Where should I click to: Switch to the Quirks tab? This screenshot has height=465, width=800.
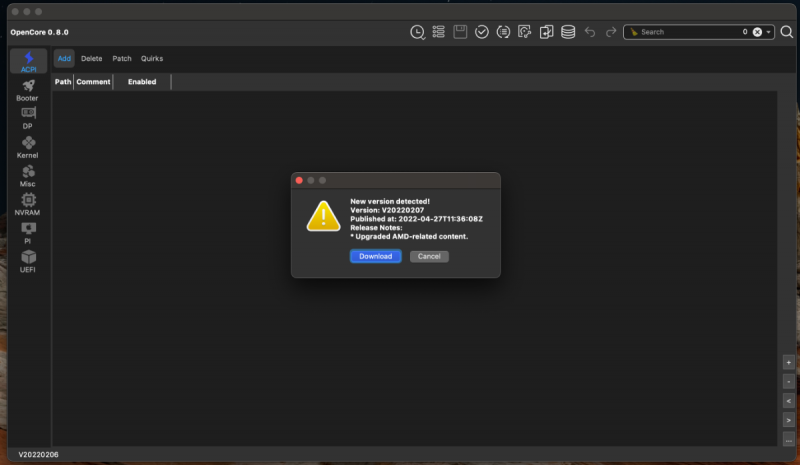coord(152,59)
